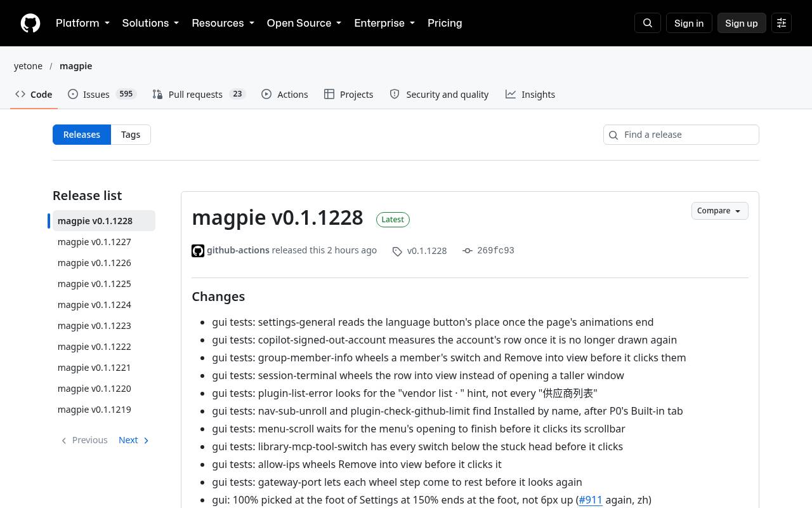
Task: Open the magpie repository link
Action: [76, 66]
